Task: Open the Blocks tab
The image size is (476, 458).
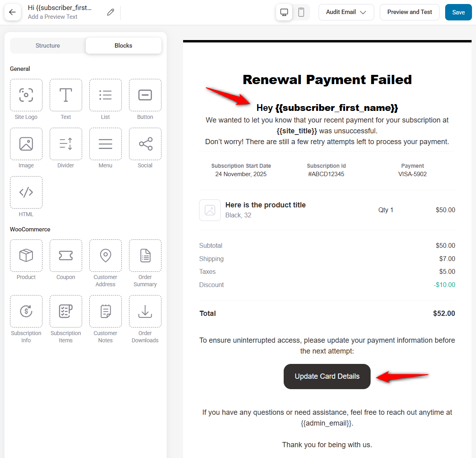Action: [123, 45]
